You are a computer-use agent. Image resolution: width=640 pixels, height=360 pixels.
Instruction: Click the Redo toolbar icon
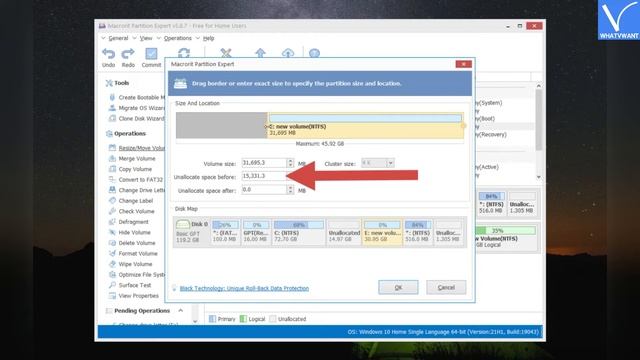point(128,54)
